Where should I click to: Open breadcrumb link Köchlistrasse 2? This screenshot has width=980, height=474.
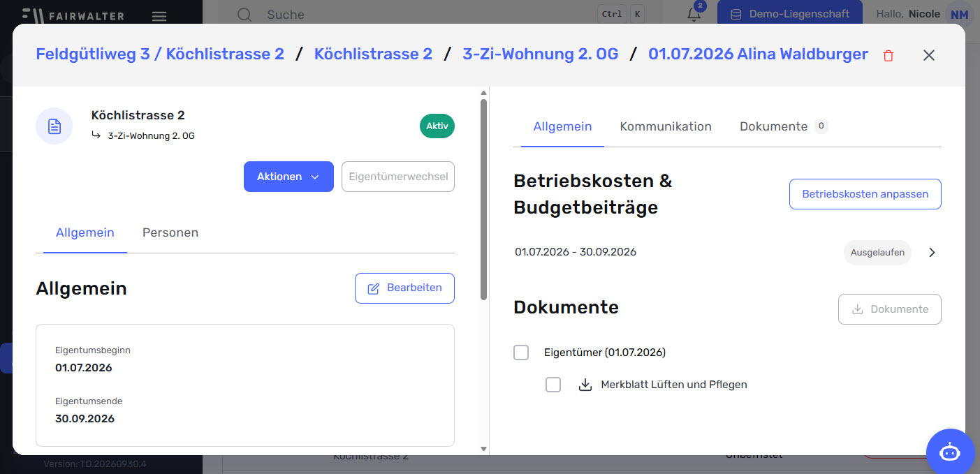pyautogui.click(x=373, y=54)
